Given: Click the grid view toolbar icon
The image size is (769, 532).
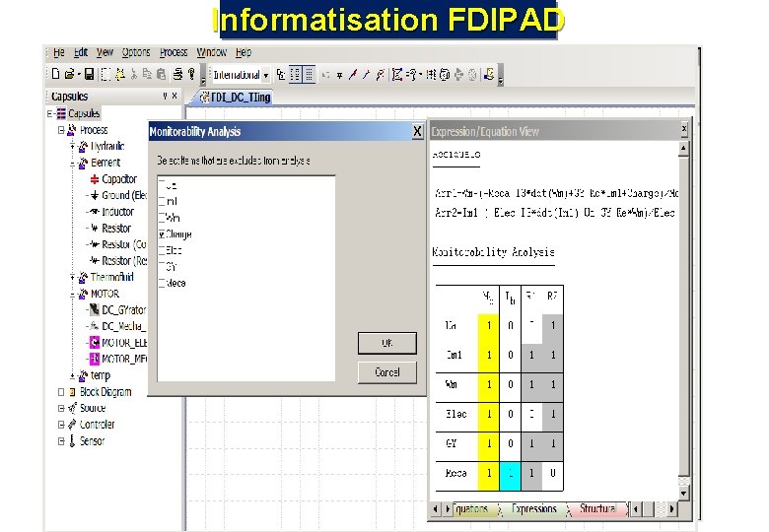Looking at the screenshot, I should click(309, 75).
